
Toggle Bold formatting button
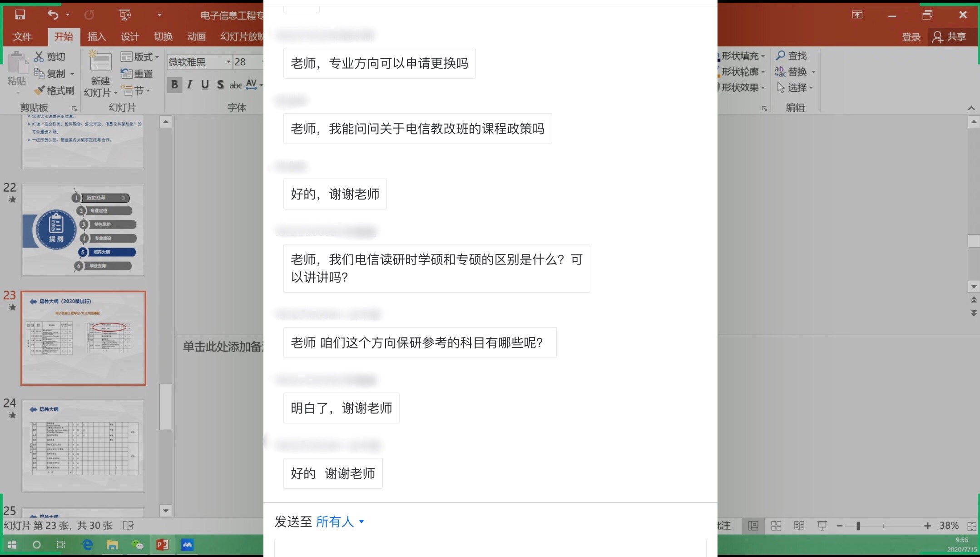174,85
